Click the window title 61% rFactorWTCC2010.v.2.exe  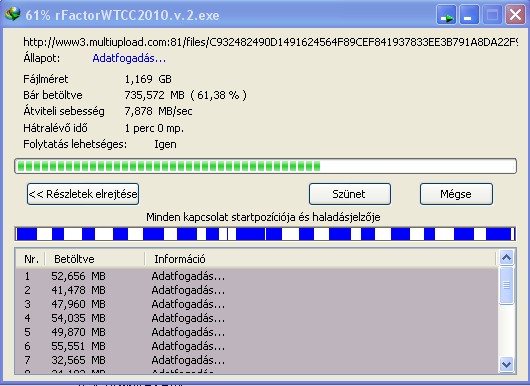pos(122,15)
